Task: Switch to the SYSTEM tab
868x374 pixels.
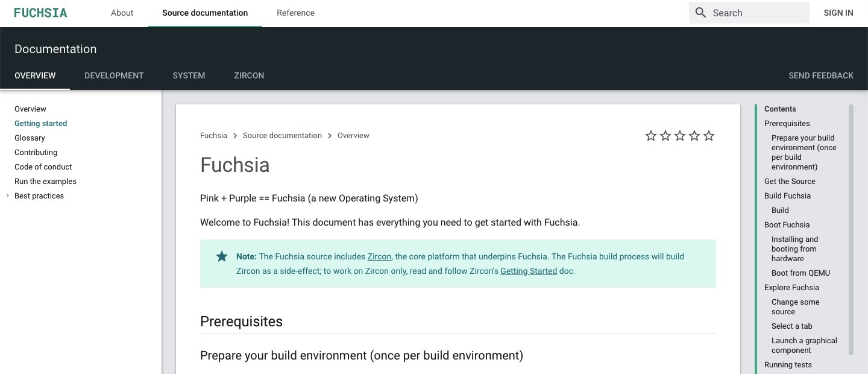Action: click(189, 75)
